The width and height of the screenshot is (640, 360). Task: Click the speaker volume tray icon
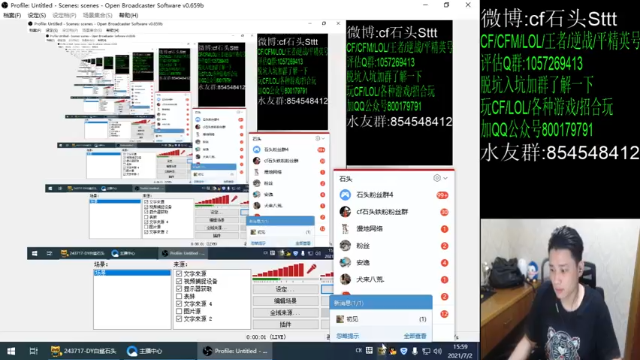point(438,351)
